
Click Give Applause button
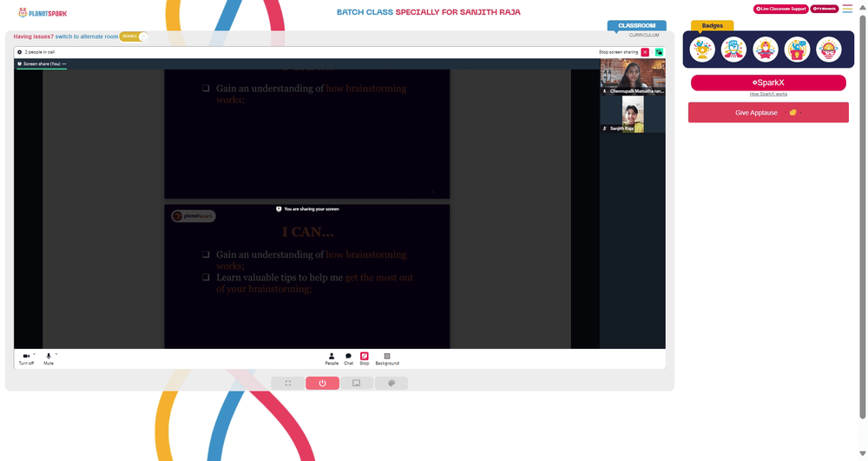coord(768,112)
